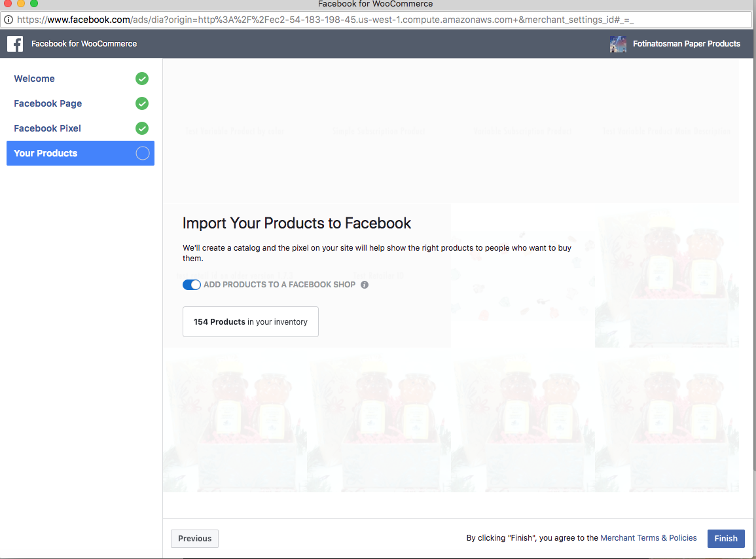Click the site info icon in address bar
756x559 pixels.
9,20
